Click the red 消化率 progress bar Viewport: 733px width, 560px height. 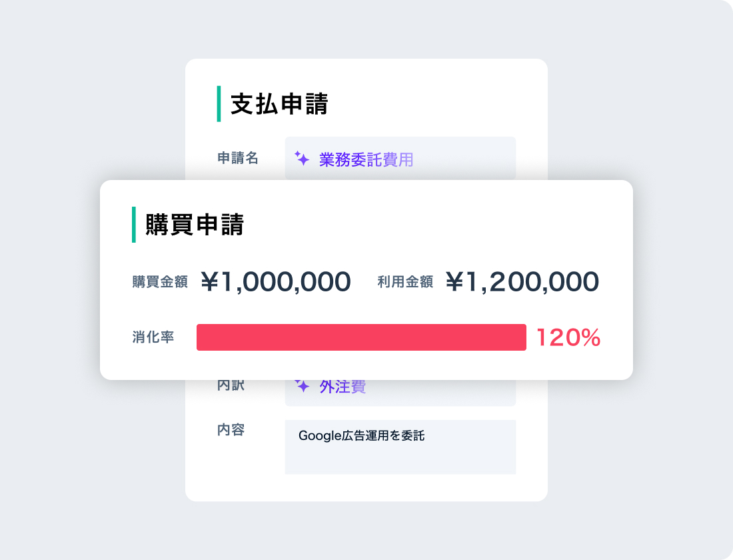(x=361, y=337)
